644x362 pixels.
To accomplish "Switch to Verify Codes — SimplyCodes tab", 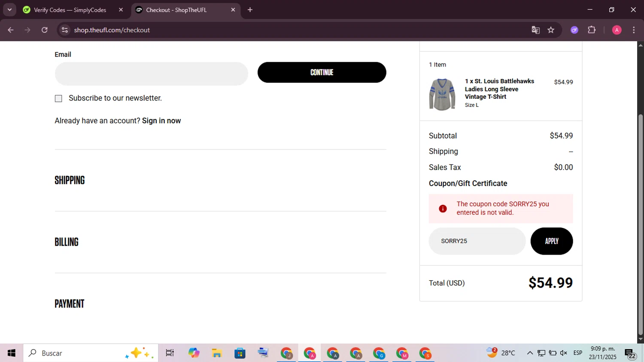I will click(x=70, y=10).
